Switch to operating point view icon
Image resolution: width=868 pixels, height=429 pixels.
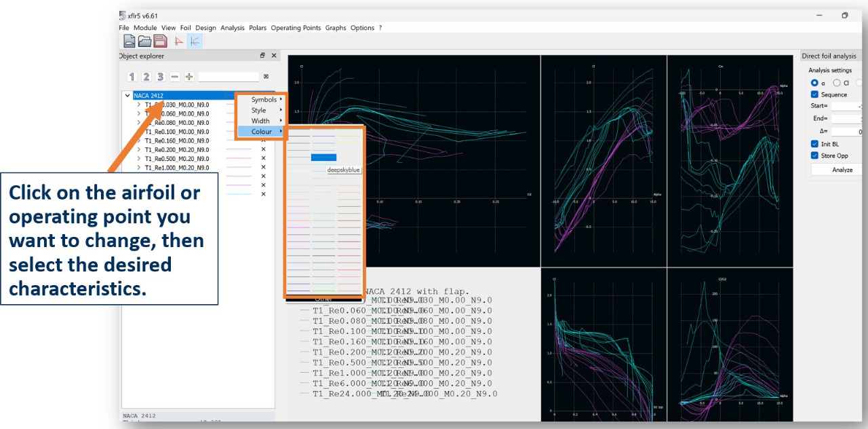(x=179, y=41)
